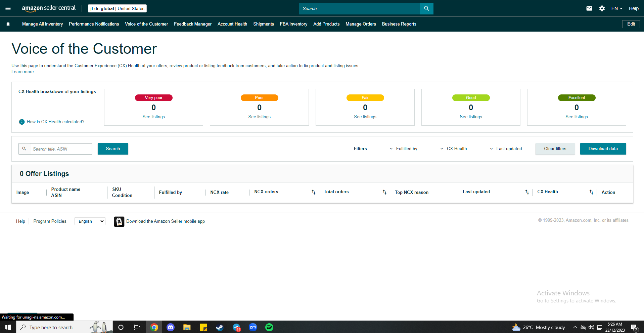Sort the table by Last updated
Screen dimensions: 644x333
(x=527, y=192)
